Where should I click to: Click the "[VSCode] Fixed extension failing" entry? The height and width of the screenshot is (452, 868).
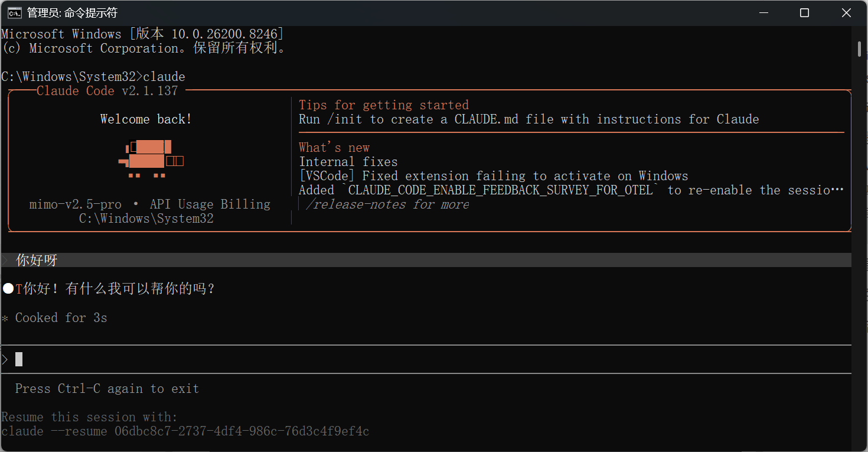pos(494,175)
